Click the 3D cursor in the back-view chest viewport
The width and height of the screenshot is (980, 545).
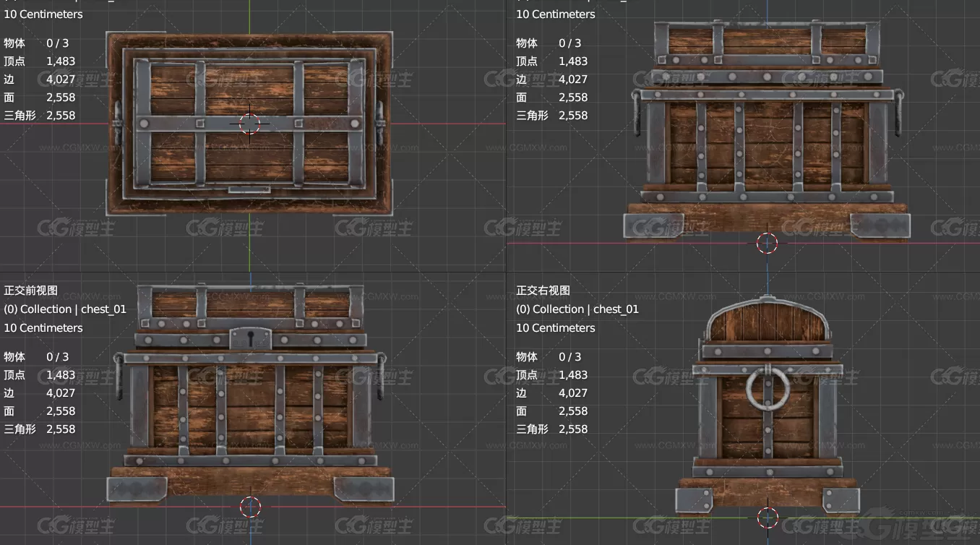[767, 243]
